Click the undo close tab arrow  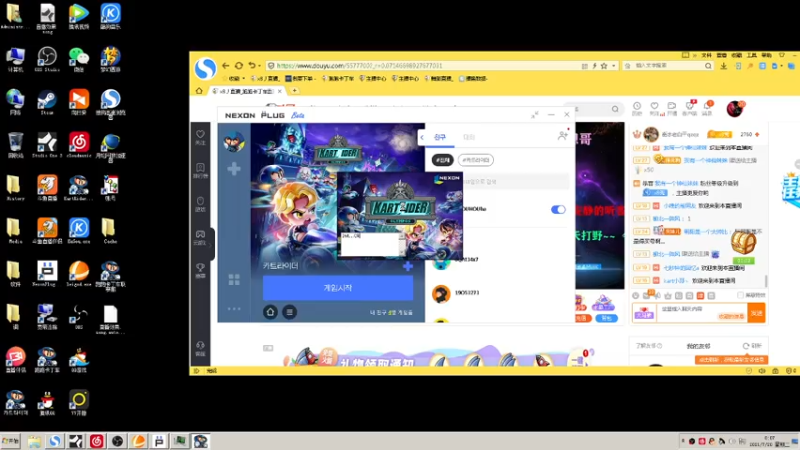tap(252, 66)
